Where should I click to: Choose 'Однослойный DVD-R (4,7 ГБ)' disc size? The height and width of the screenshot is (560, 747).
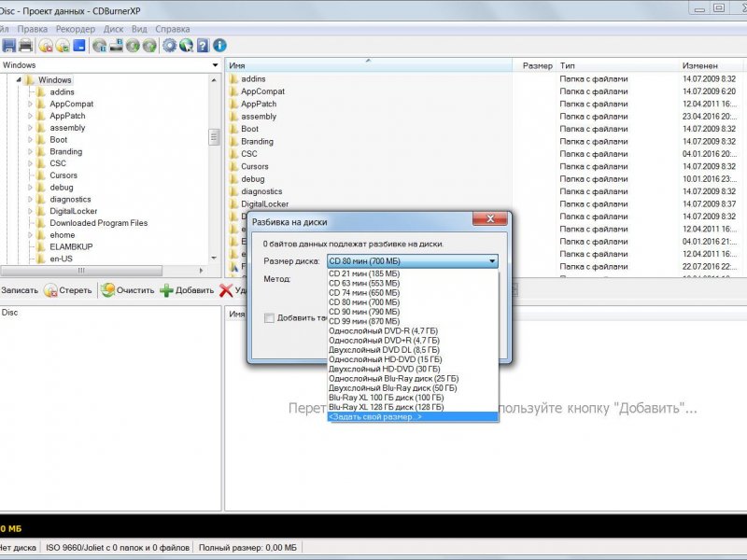413,331
